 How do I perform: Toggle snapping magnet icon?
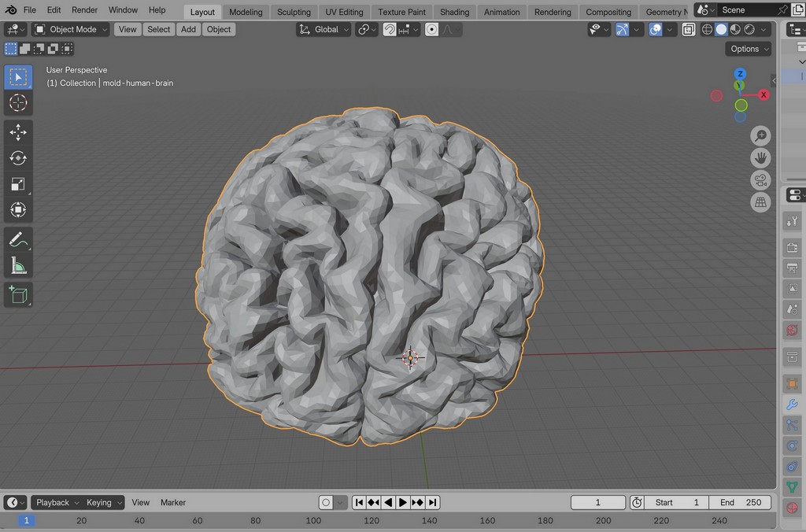click(389, 29)
